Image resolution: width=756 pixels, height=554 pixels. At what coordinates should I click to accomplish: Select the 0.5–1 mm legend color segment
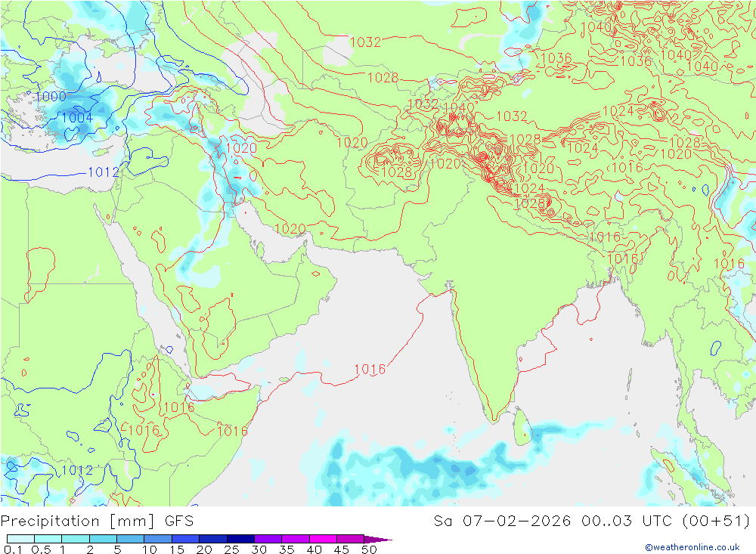[48, 539]
